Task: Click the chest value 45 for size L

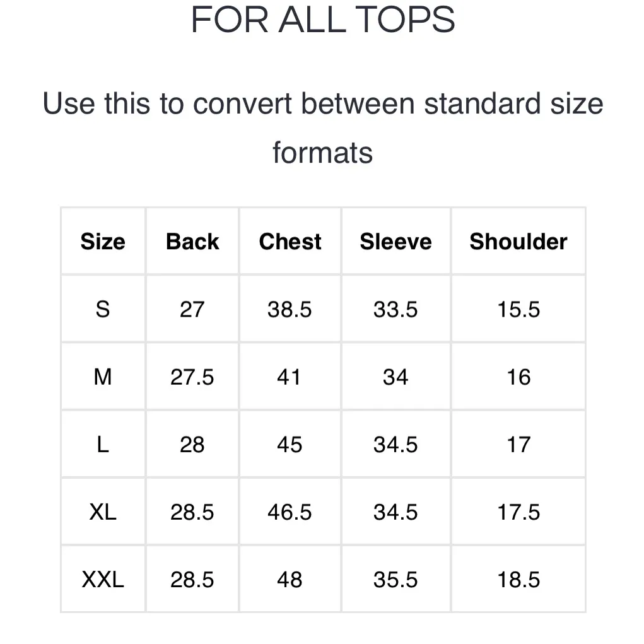Action: (290, 445)
